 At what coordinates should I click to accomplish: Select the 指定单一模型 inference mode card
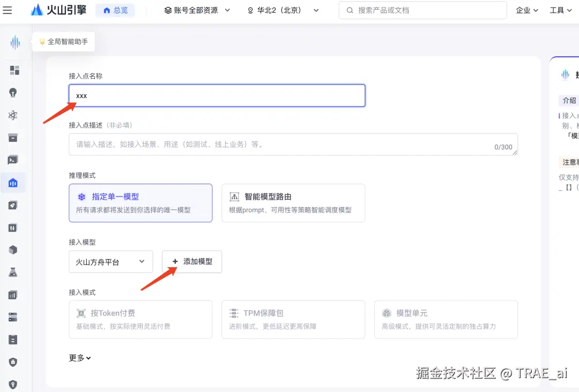point(140,203)
